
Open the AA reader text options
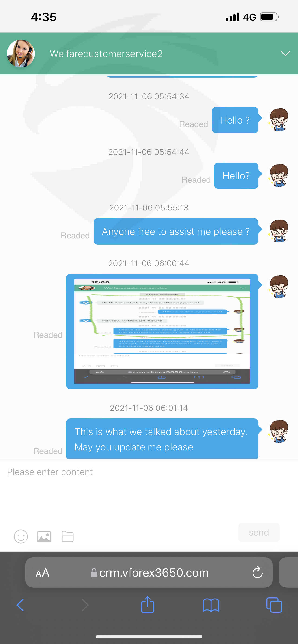42,573
